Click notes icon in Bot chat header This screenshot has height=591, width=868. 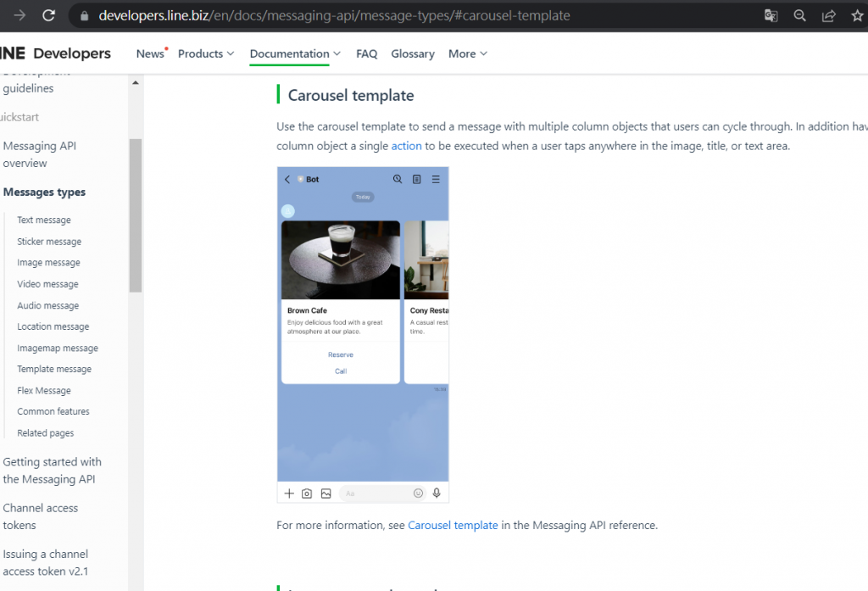[417, 180]
